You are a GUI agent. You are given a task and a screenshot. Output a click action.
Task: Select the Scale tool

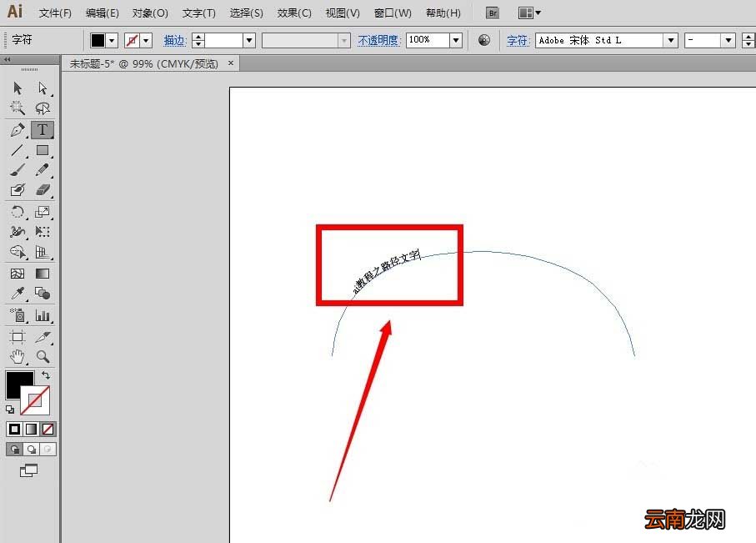tap(43, 212)
